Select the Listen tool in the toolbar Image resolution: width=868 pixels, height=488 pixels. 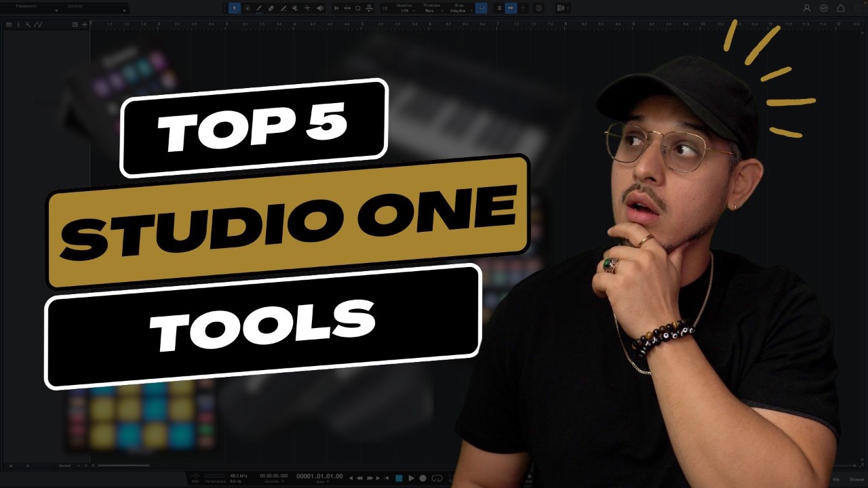(319, 7)
